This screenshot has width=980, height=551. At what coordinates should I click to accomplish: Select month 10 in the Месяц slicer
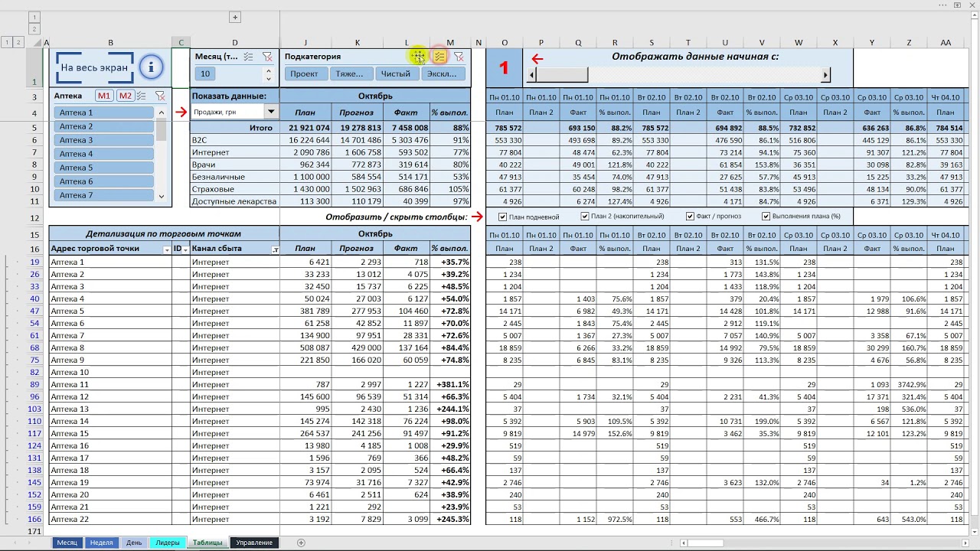pos(205,74)
